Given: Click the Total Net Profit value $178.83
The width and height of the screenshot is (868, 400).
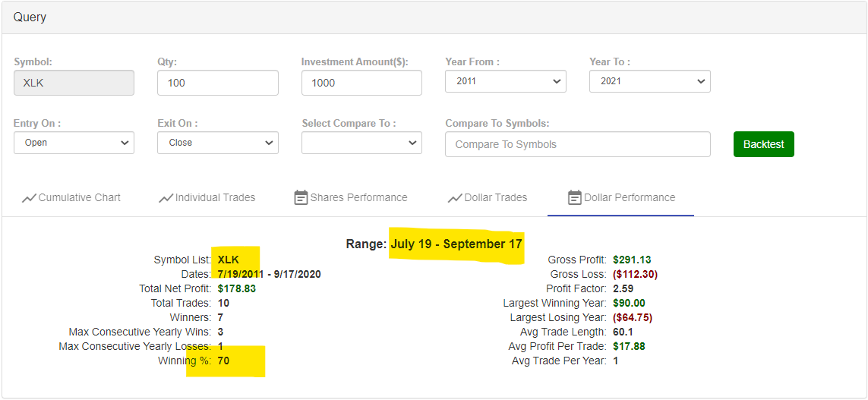Looking at the screenshot, I should click(x=236, y=288).
